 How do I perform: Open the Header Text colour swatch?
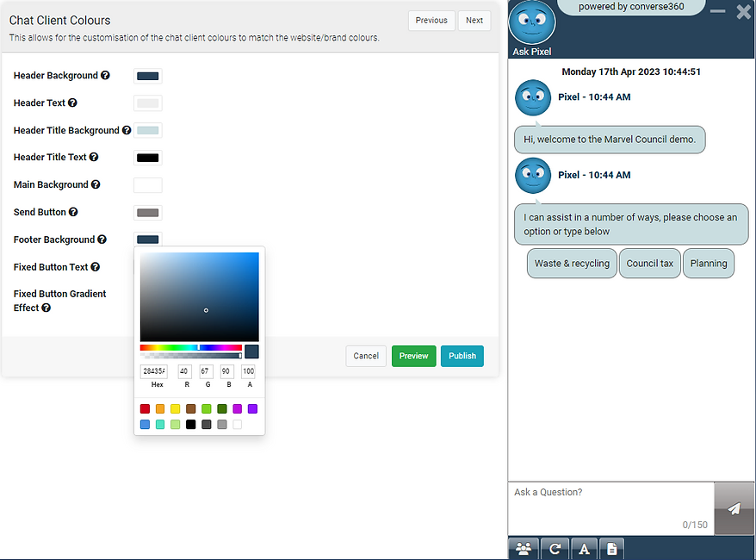tap(147, 103)
